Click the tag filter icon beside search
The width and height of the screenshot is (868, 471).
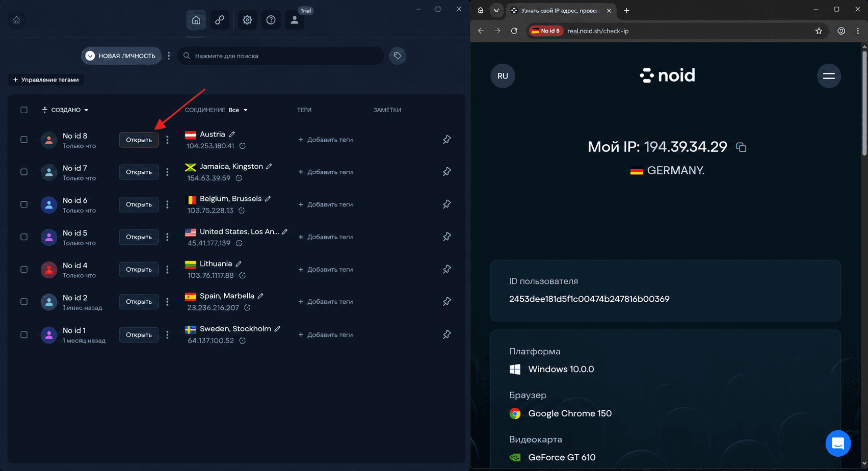pyautogui.click(x=398, y=56)
